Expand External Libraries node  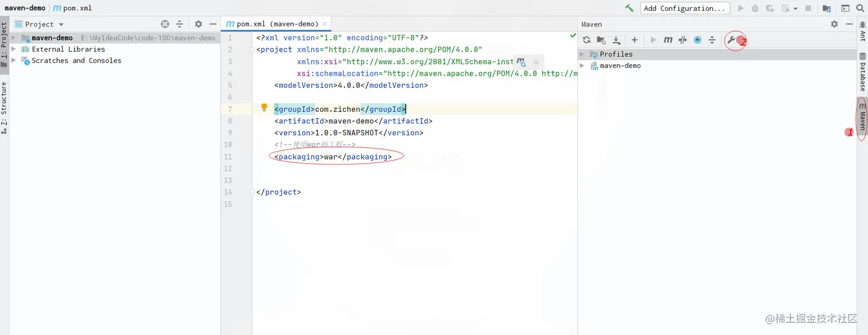tap(14, 49)
